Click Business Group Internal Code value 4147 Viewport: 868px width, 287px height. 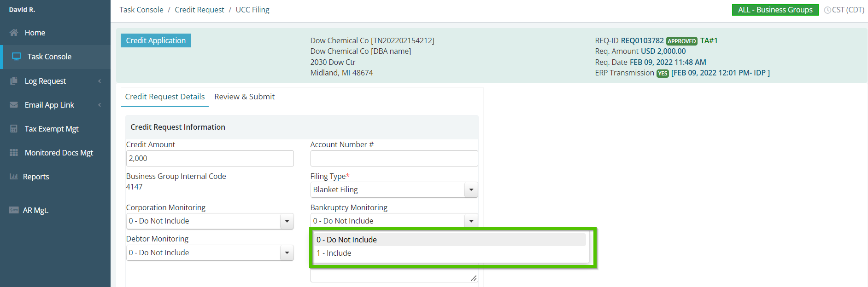pyautogui.click(x=135, y=187)
